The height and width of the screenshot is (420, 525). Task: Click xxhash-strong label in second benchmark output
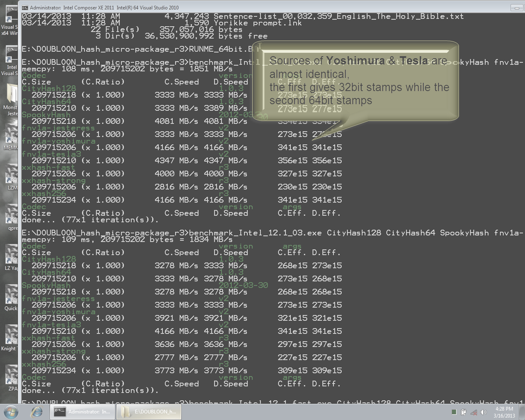[x=53, y=351]
